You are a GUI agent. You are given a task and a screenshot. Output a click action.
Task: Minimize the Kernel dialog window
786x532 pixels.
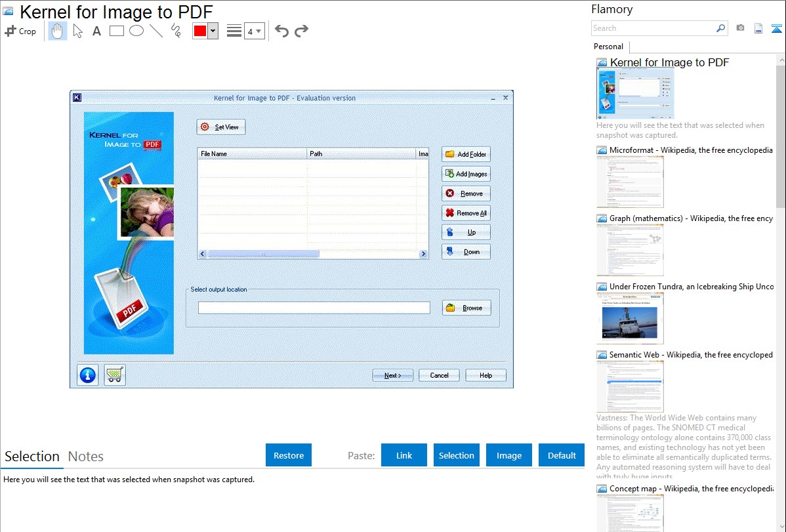(x=493, y=98)
